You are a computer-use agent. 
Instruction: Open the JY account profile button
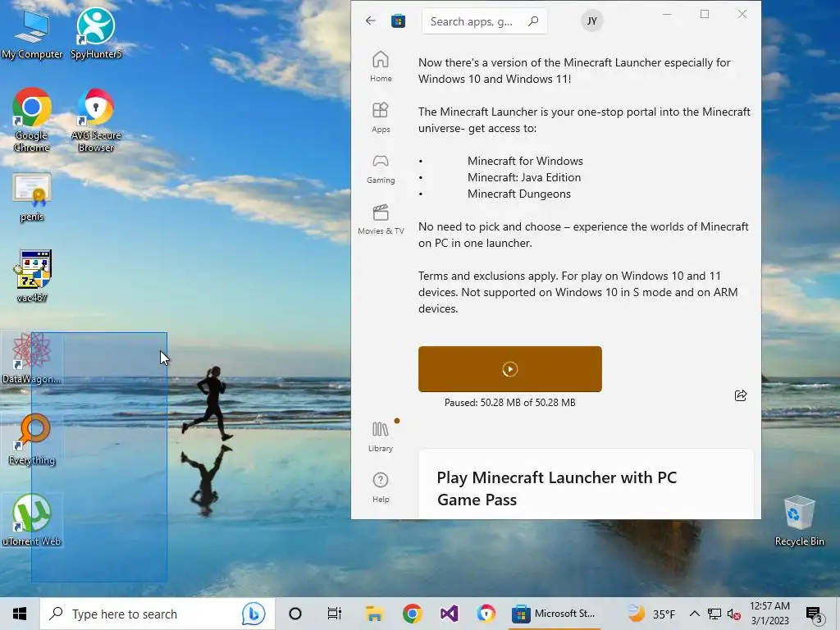[591, 21]
